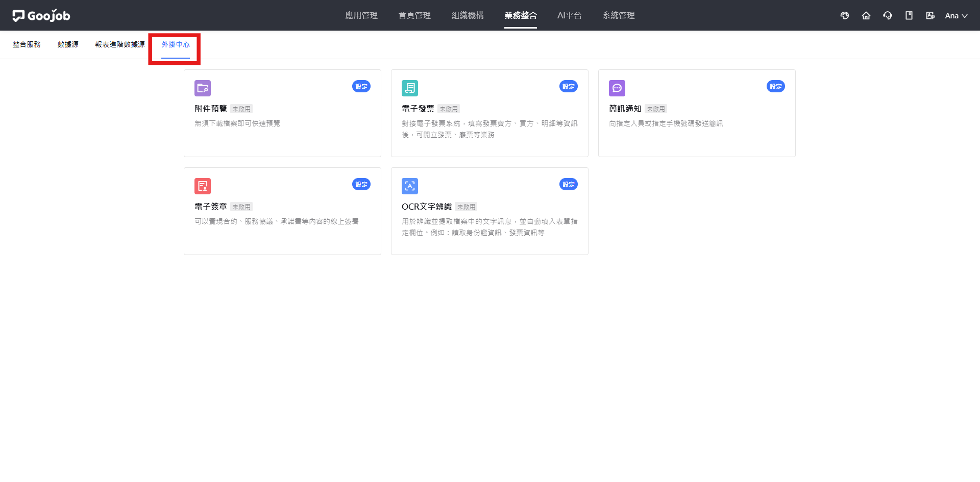Open the 組織機構 menu
Screen dimensions: 980x482
click(468, 15)
